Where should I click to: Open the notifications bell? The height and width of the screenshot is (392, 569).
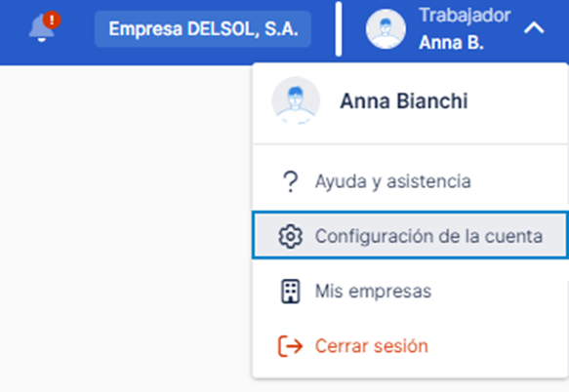click(x=42, y=29)
